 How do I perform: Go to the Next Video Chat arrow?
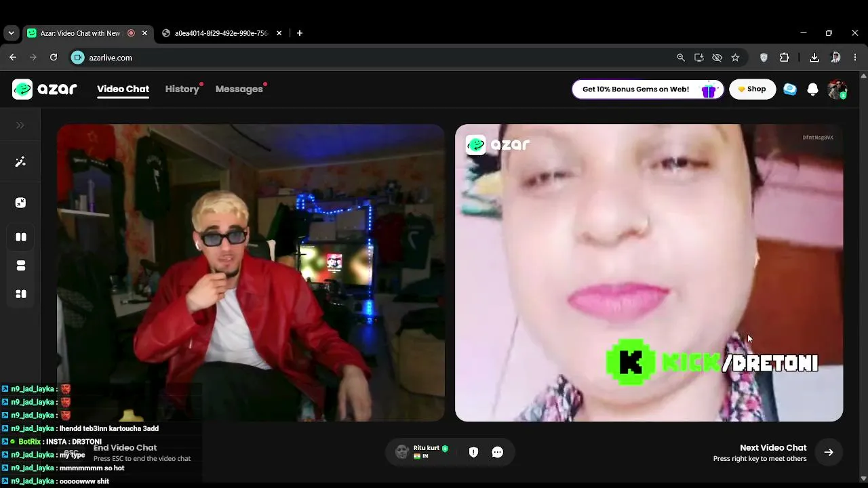[x=829, y=452]
